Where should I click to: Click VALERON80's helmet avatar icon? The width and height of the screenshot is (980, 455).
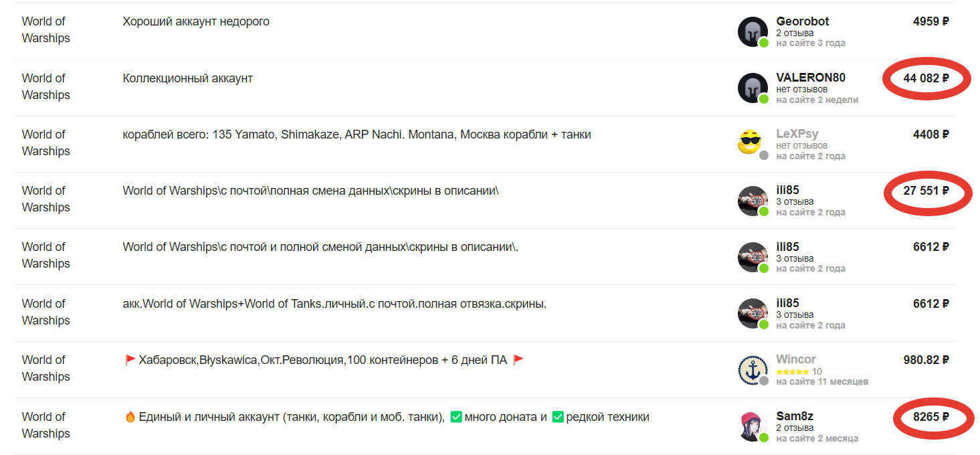point(752,88)
